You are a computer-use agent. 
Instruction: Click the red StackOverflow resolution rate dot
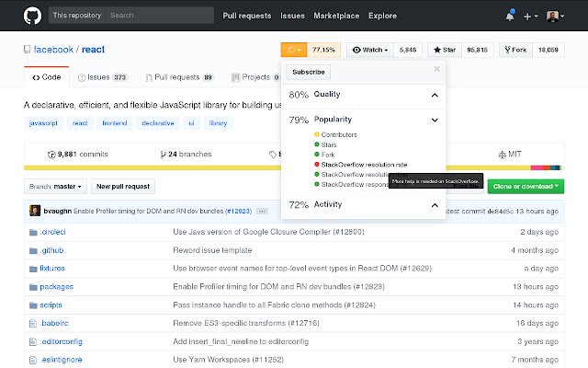pos(316,165)
